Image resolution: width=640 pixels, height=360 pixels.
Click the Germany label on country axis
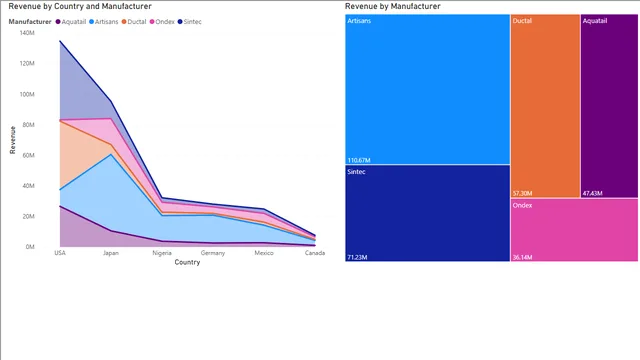coord(213,253)
